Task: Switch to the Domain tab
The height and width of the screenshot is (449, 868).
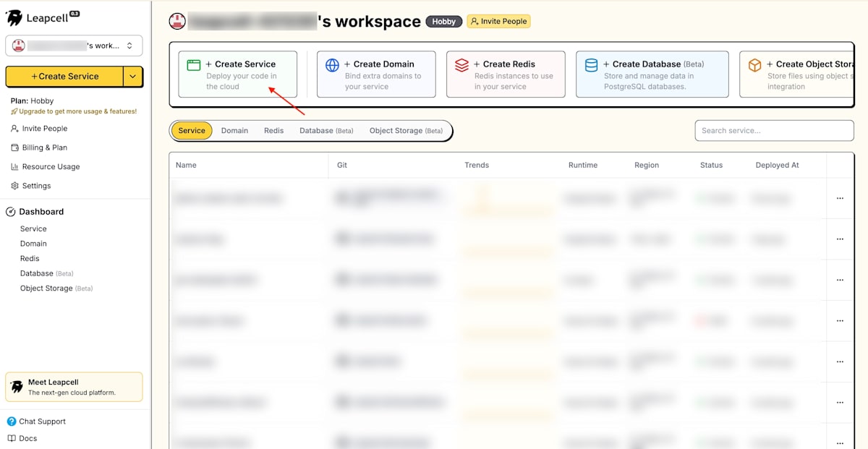Action: (x=234, y=131)
